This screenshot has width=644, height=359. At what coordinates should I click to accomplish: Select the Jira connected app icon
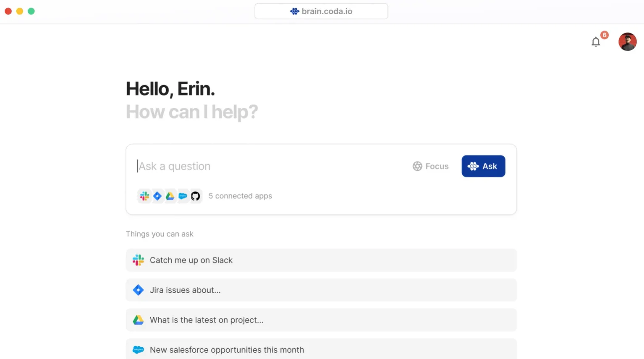pyautogui.click(x=157, y=196)
